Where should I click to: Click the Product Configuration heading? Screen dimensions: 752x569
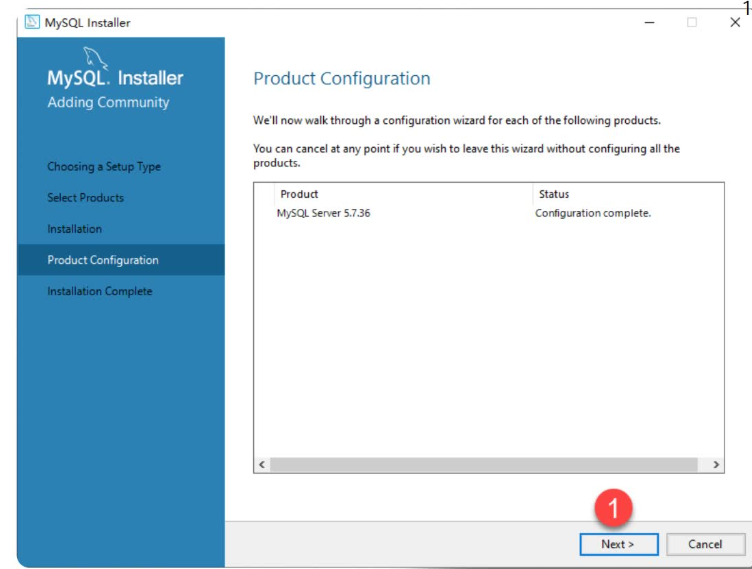342,78
